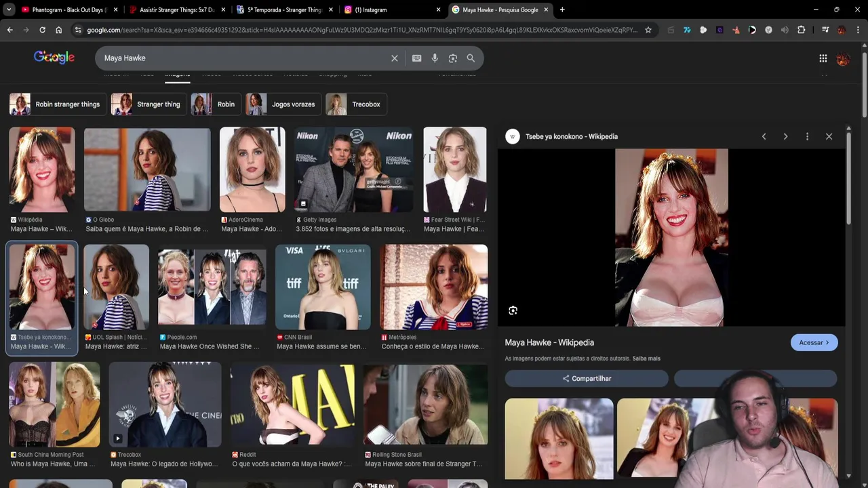Play the Trecobox video result icon

[117, 439]
